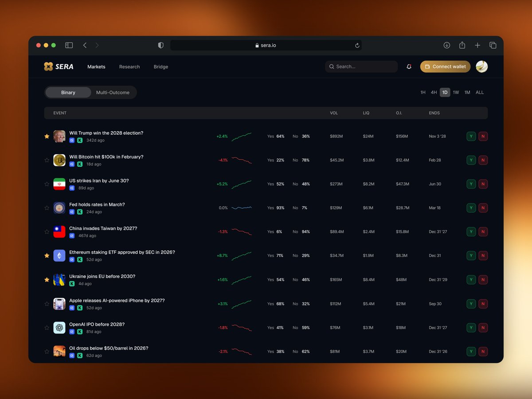Click the Iran flag icon
This screenshot has height=399, width=532.
pyautogui.click(x=59, y=184)
